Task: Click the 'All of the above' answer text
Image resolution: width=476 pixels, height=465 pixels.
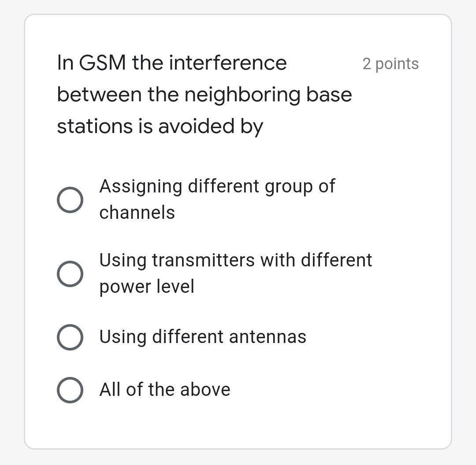Action: [164, 389]
